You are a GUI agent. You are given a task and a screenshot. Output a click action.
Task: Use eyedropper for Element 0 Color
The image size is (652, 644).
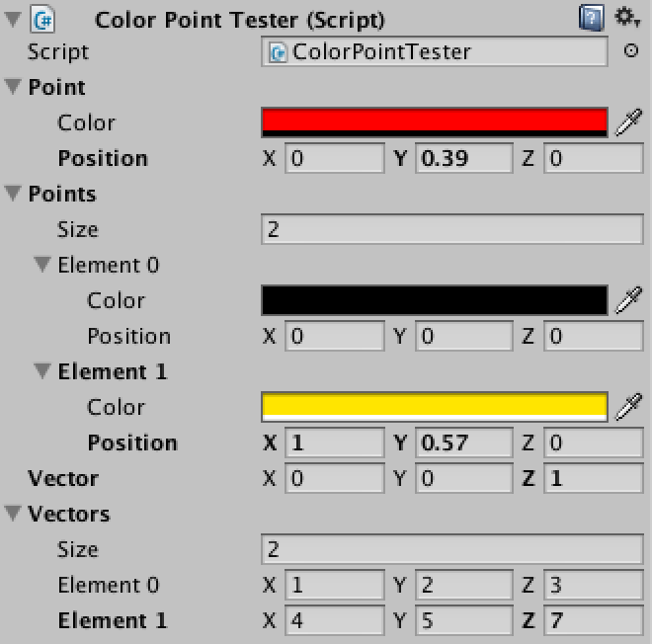tap(628, 300)
